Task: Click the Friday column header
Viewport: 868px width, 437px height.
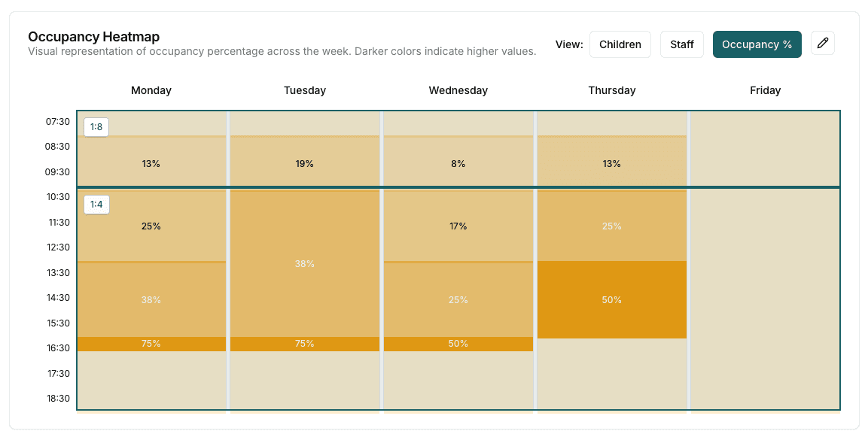Action: pos(765,90)
